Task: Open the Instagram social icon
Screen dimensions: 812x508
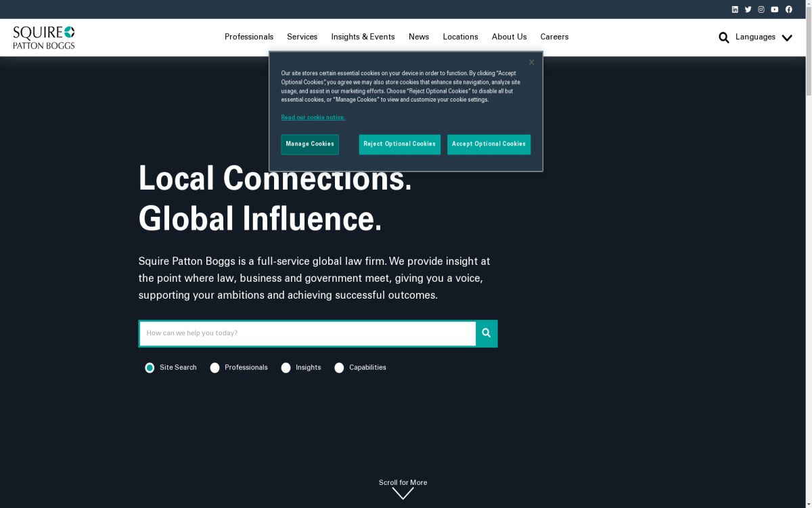Action: 761,9
